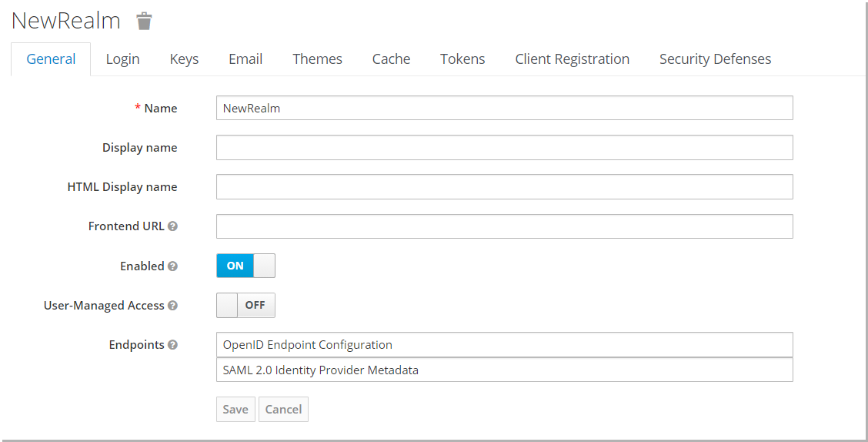This screenshot has height=442, width=868.
Task: Click the Frontend URL label text
Action: (x=126, y=226)
